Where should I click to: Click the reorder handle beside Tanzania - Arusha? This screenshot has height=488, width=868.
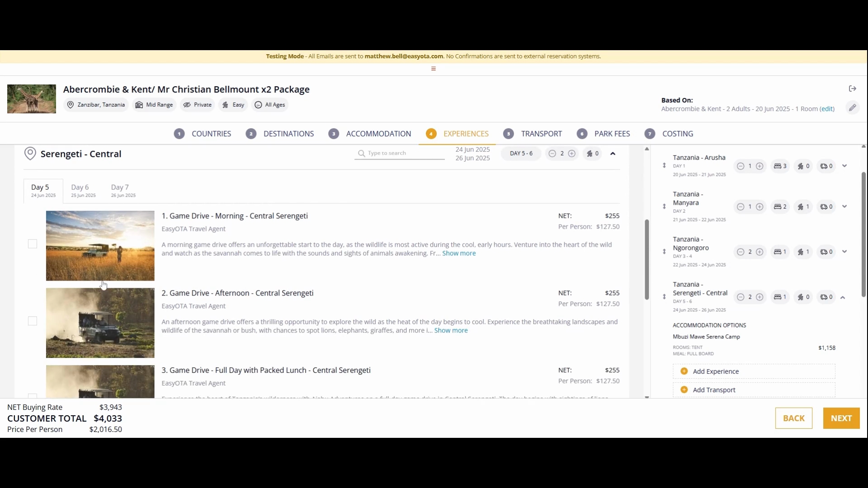664,165
